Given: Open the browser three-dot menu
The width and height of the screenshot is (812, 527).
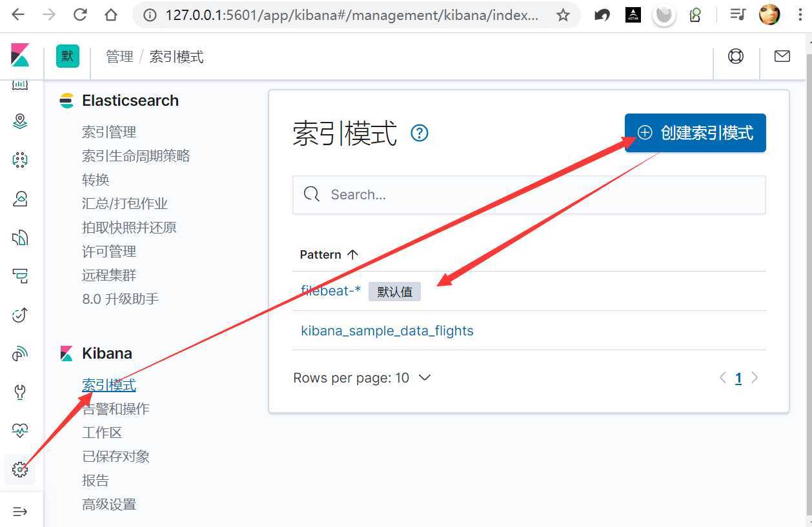Looking at the screenshot, I should click(800, 15).
